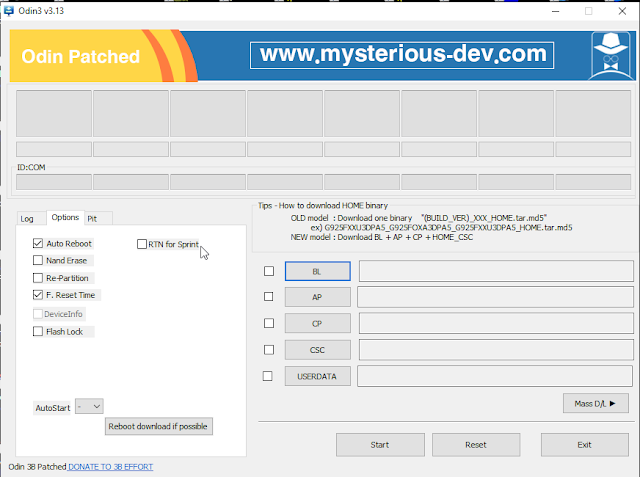Click the AP file select button
640x477 pixels.
coord(317,297)
